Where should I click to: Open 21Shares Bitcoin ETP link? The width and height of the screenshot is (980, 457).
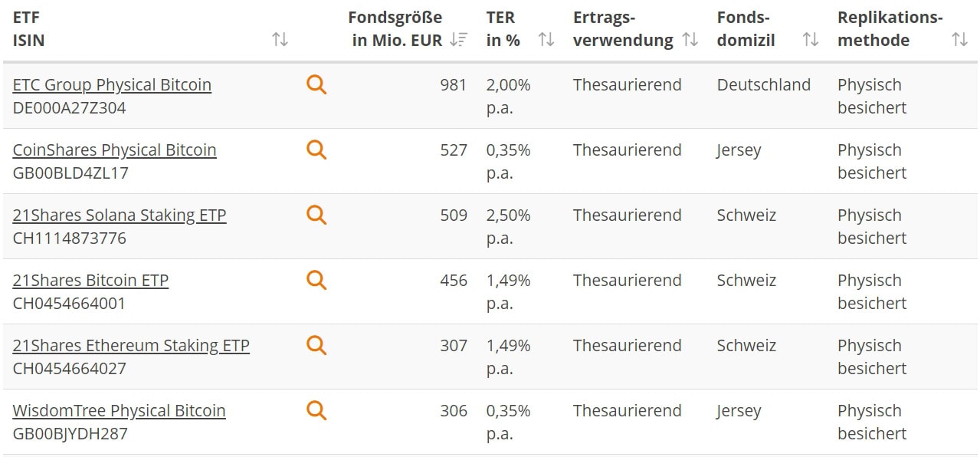(90, 281)
